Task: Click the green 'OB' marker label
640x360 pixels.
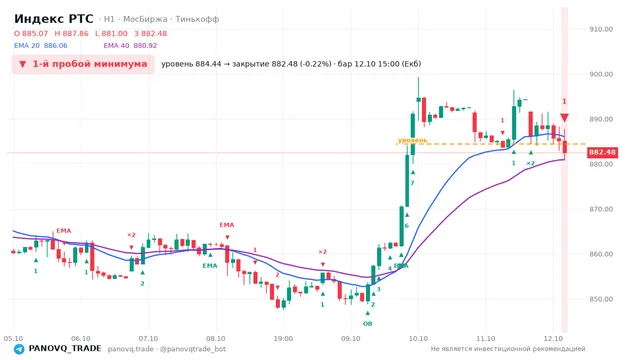Action: click(367, 324)
